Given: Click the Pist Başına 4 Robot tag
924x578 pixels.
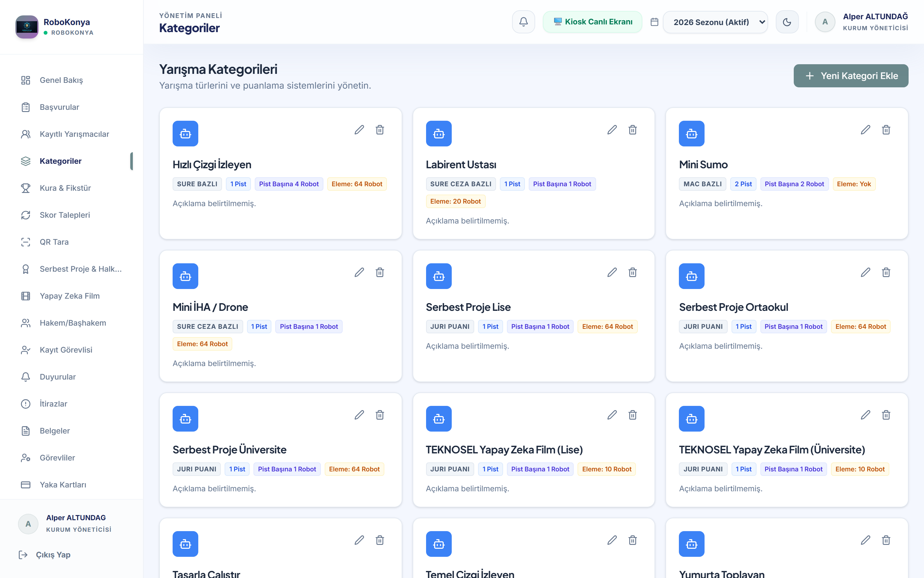Looking at the screenshot, I should [289, 184].
